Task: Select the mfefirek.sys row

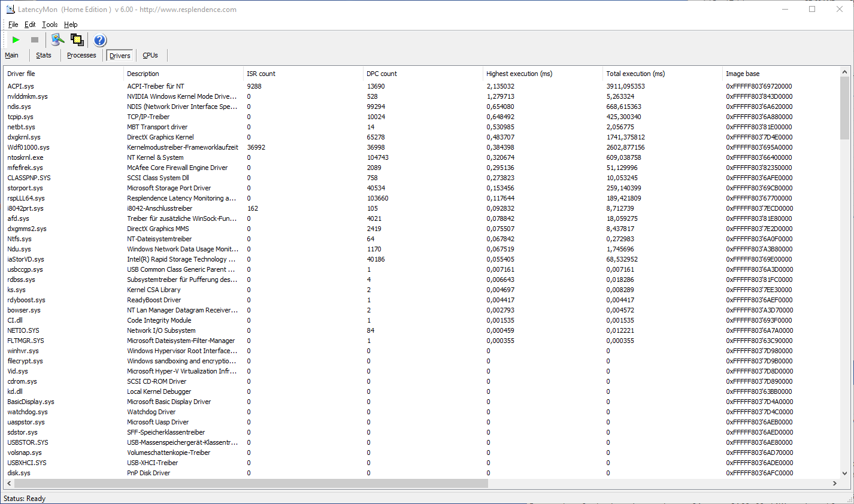Action: click(422, 168)
